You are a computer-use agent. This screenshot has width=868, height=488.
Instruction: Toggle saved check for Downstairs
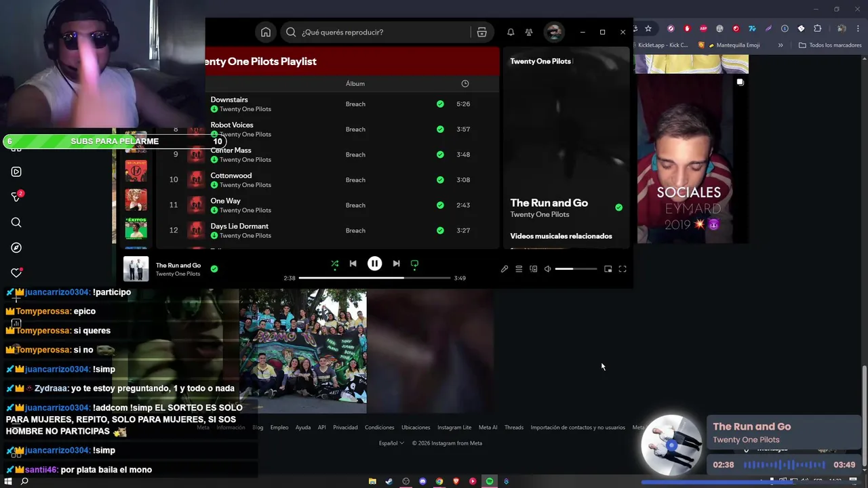[440, 104]
